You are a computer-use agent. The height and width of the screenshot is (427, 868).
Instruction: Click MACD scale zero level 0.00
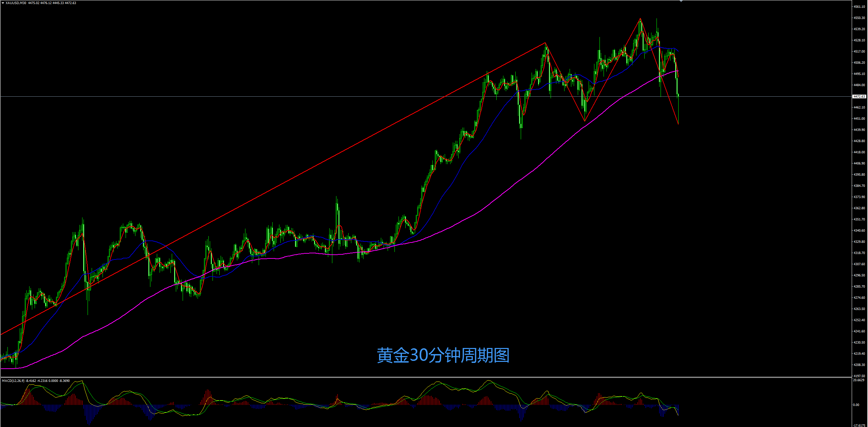click(x=856, y=405)
